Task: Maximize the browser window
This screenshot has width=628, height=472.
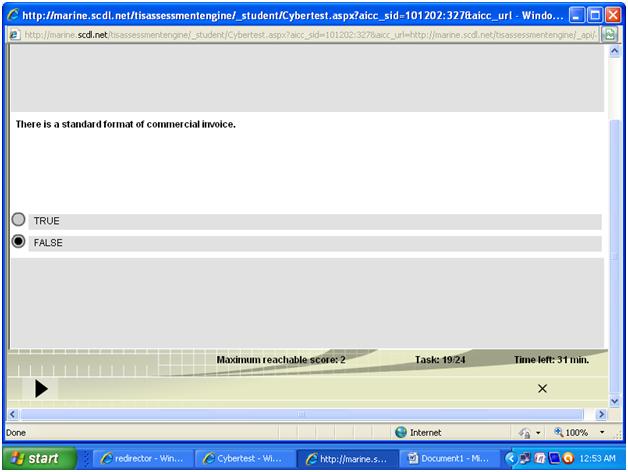Action: click(595, 15)
